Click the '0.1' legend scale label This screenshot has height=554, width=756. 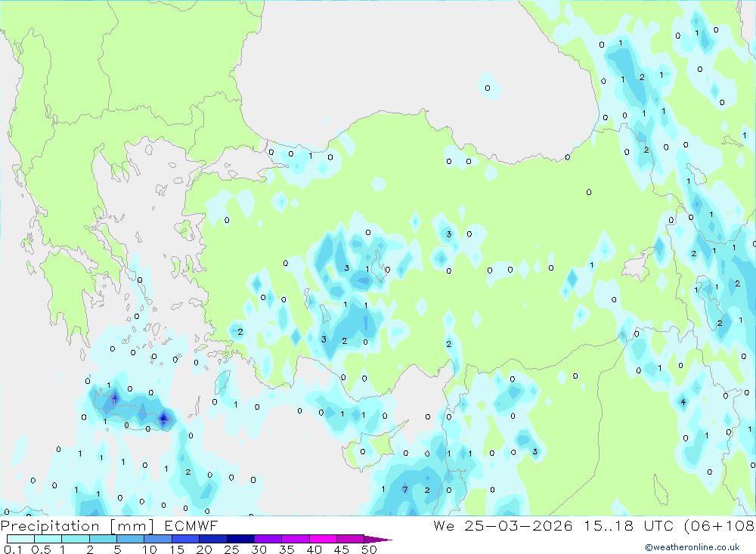(13, 549)
